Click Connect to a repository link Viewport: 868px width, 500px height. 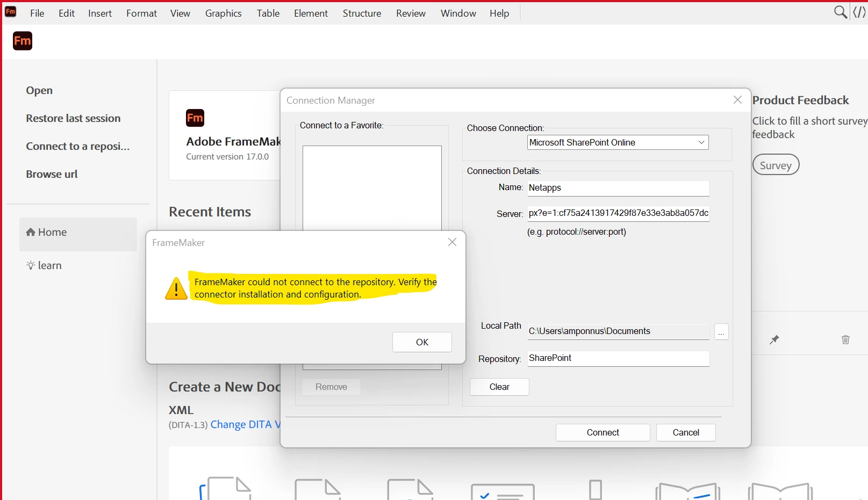point(78,146)
